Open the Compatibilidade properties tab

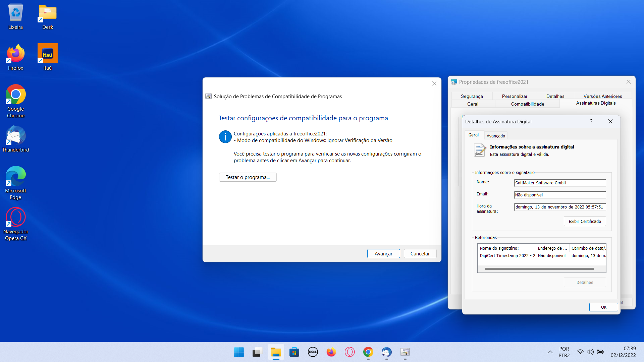coord(527,104)
